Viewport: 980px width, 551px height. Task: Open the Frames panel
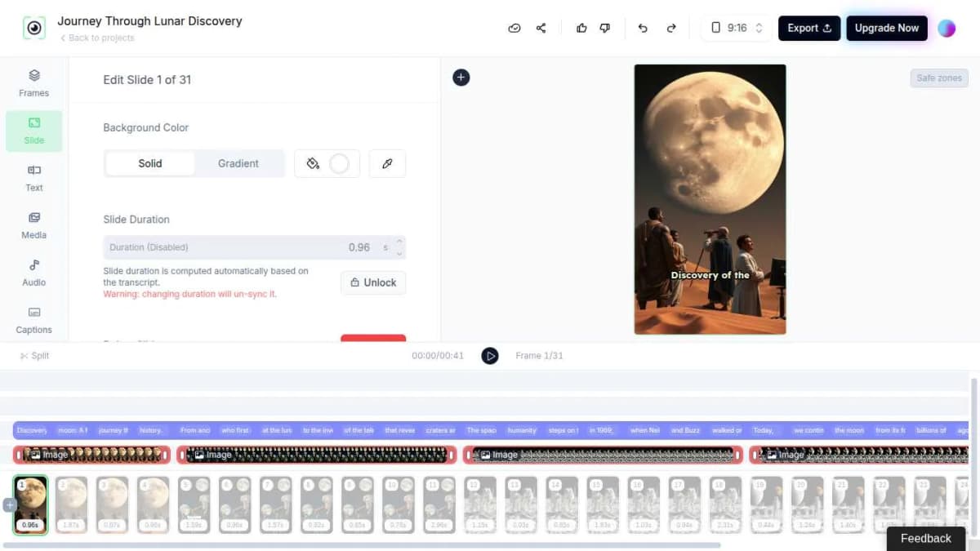pos(33,83)
